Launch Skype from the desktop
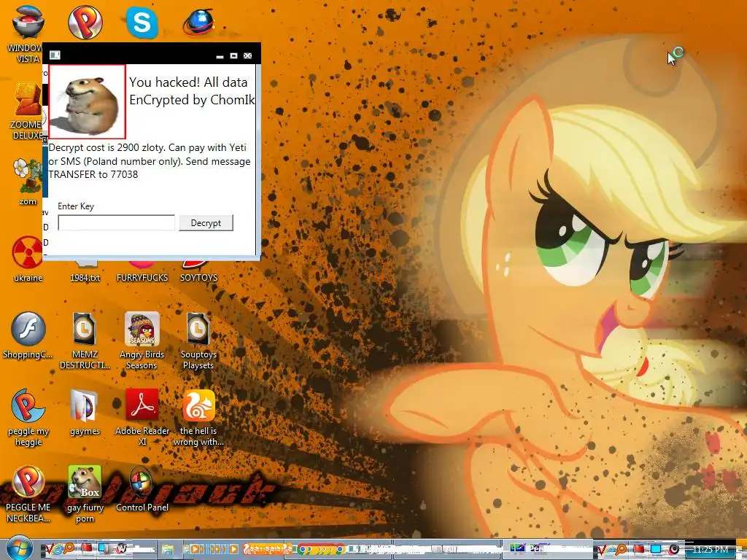Screen dimensions: 747x560 (142, 23)
